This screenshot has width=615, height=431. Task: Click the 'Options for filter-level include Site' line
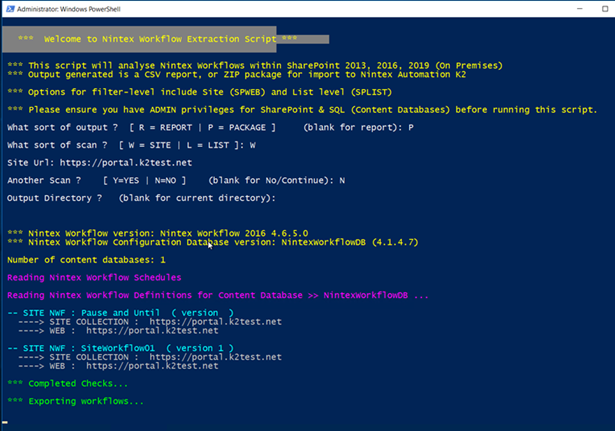tap(200, 92)
